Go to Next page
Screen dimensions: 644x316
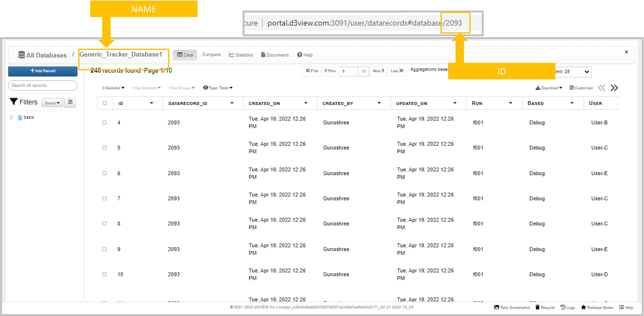(x=378, y=71)
